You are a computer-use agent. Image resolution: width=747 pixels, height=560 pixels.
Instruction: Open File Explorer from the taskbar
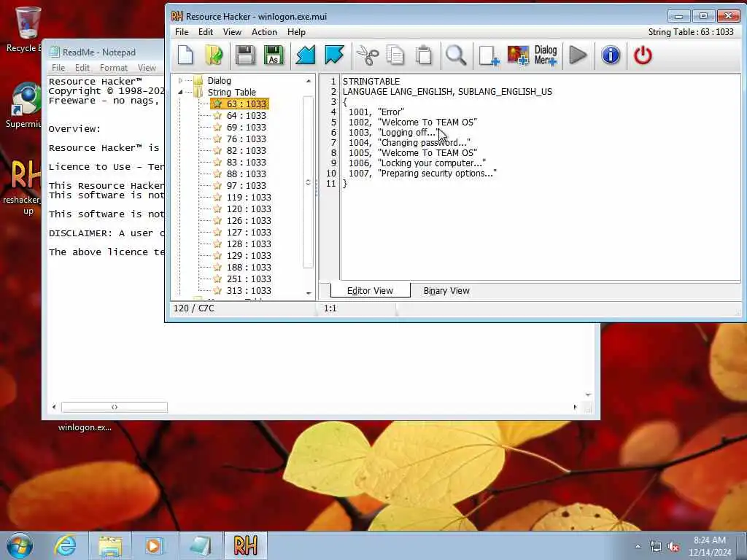pyautogui.click(x=110, y=545)
